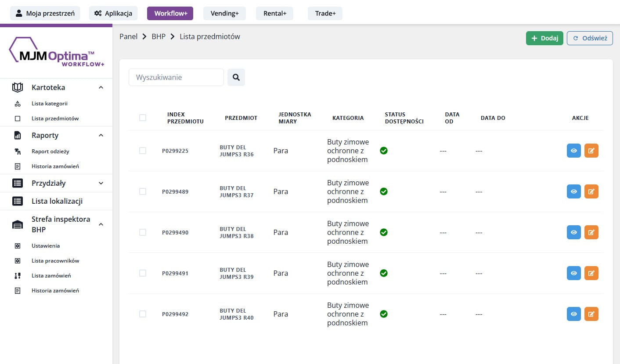
Task: Click the orange edit icon for P0299489
Action: [x=591, y=191]
